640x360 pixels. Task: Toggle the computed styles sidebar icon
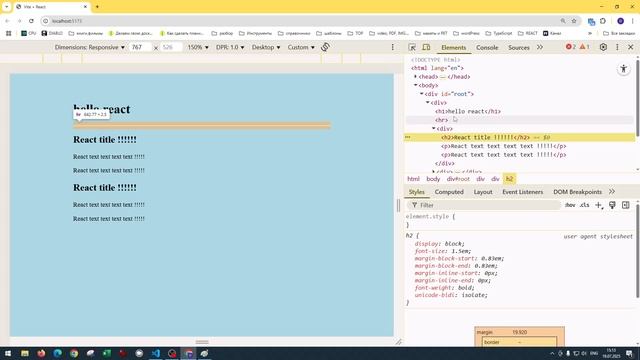(626, 205)
